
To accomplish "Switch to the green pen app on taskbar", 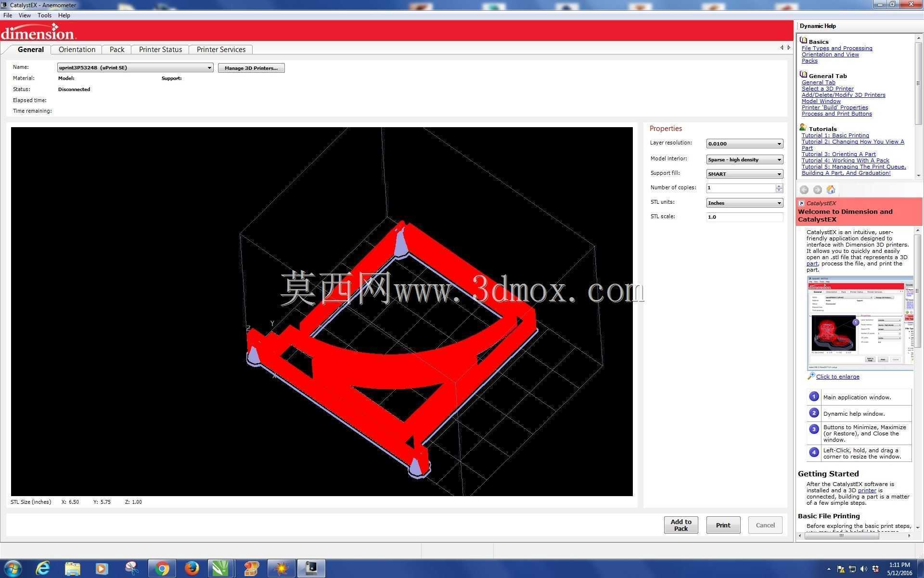I will (221, 568).
